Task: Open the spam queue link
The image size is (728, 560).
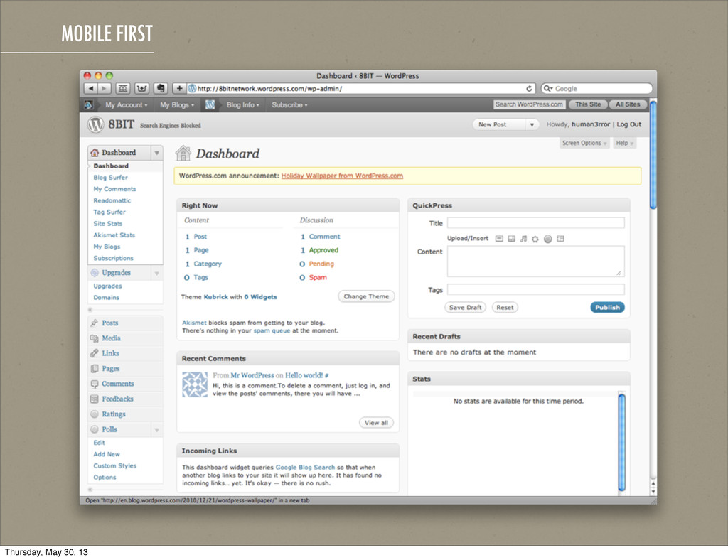Action: [x=272, y=330]
